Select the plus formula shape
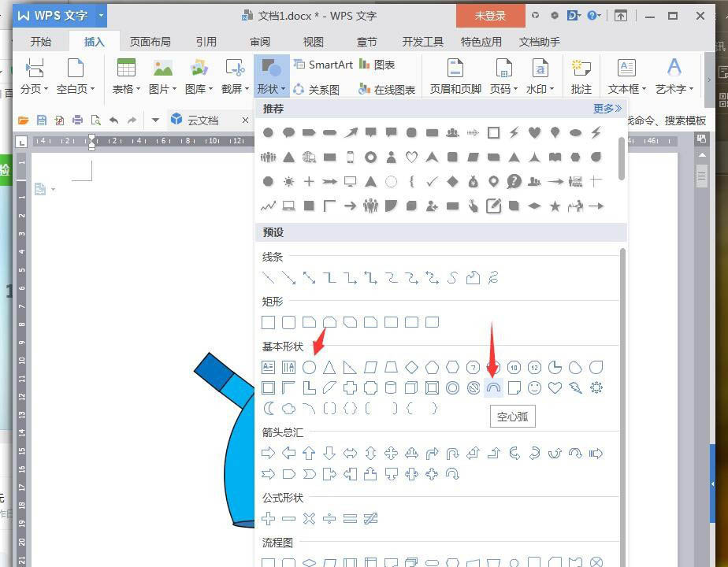Image resolution: width=728 pixels, height=567 pixels. point(269,518)
